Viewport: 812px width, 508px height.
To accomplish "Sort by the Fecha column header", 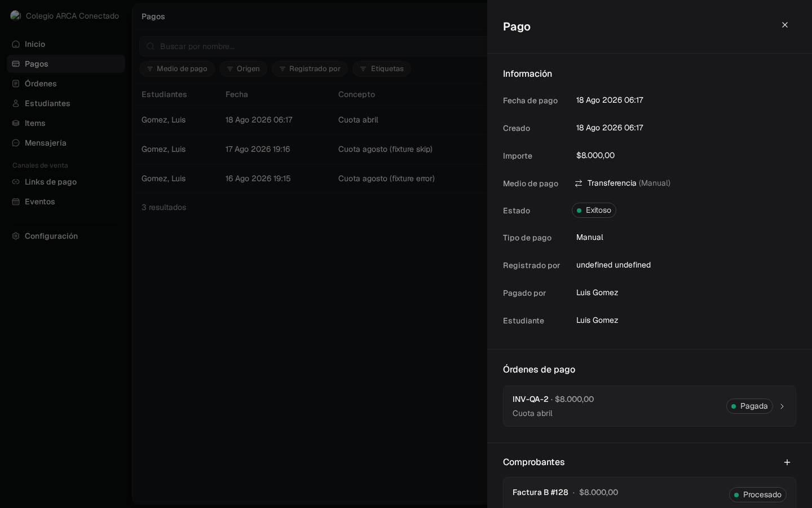I will pyautogui.click(x=237, y=94).
